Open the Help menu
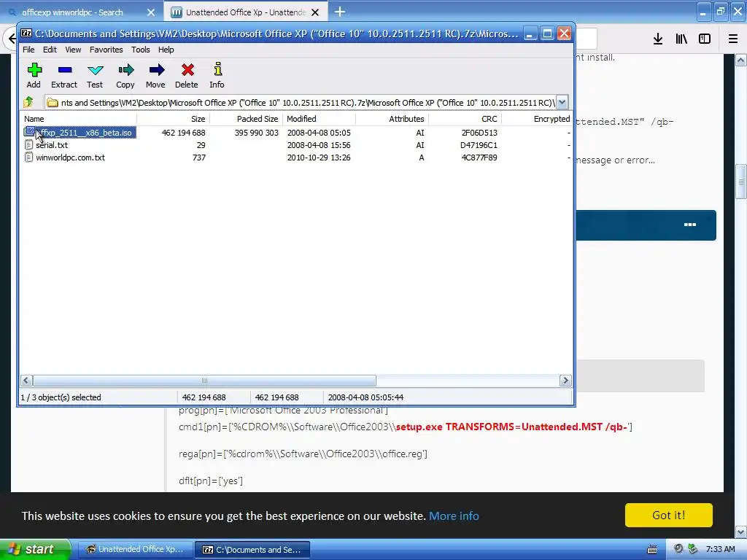This screenshot has width=747, height=560. [166, 50]
